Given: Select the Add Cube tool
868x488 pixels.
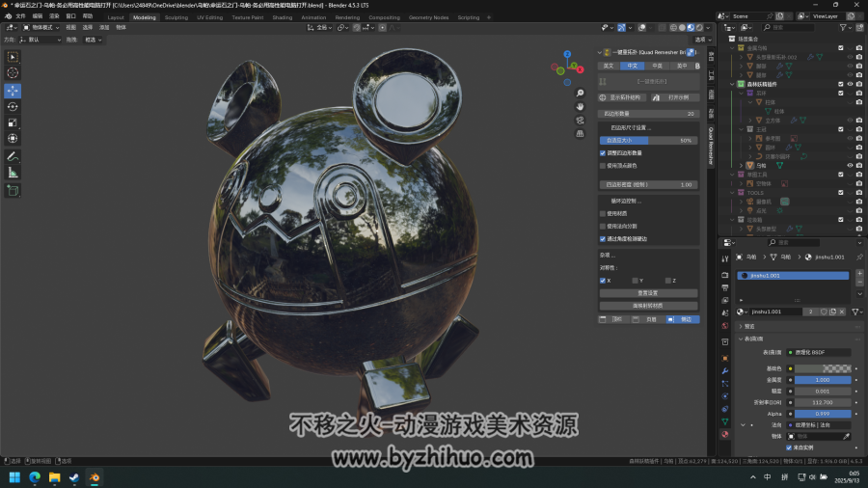Looking at the screenshot, I should point(13,191).
